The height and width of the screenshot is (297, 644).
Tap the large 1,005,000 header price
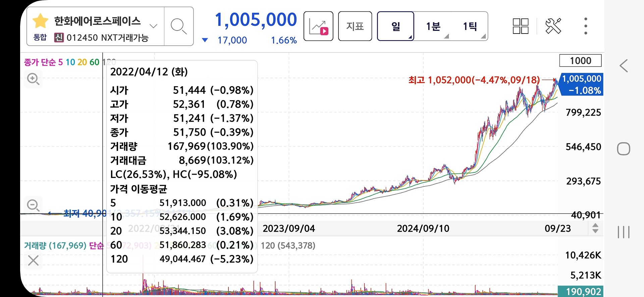pos(256,20)
